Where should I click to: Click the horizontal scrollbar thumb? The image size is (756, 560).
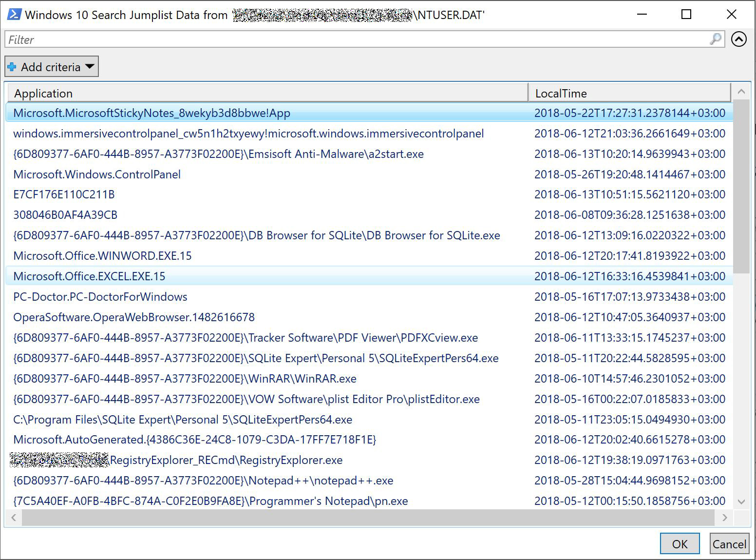[368, 518]
